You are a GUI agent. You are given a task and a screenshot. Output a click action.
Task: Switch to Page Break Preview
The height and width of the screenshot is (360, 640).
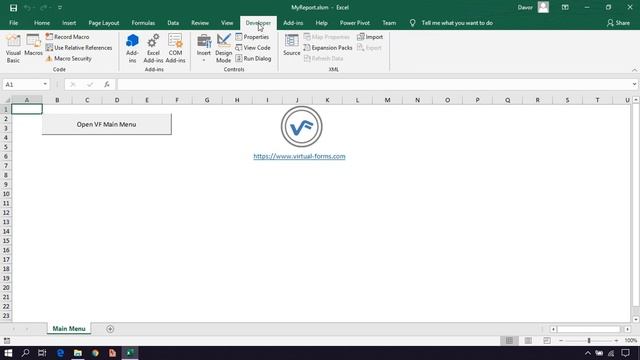point(547,340)
